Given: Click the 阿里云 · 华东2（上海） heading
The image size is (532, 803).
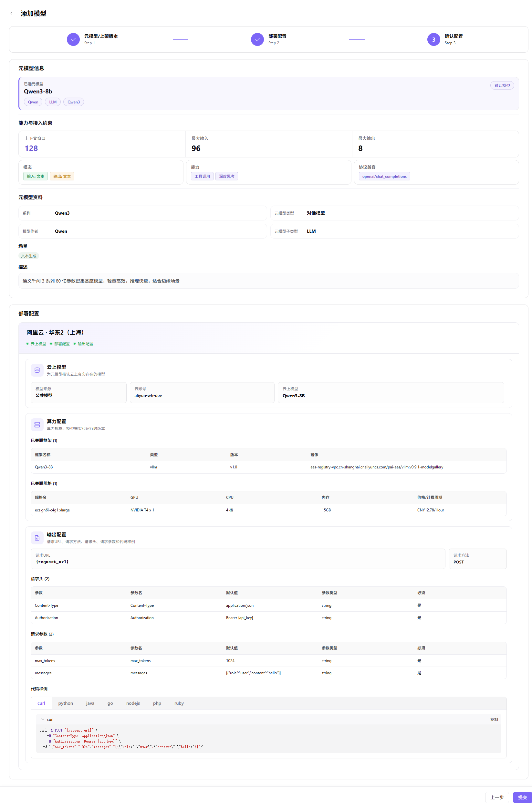Looking at the screenshot, I should coord(55,332).
